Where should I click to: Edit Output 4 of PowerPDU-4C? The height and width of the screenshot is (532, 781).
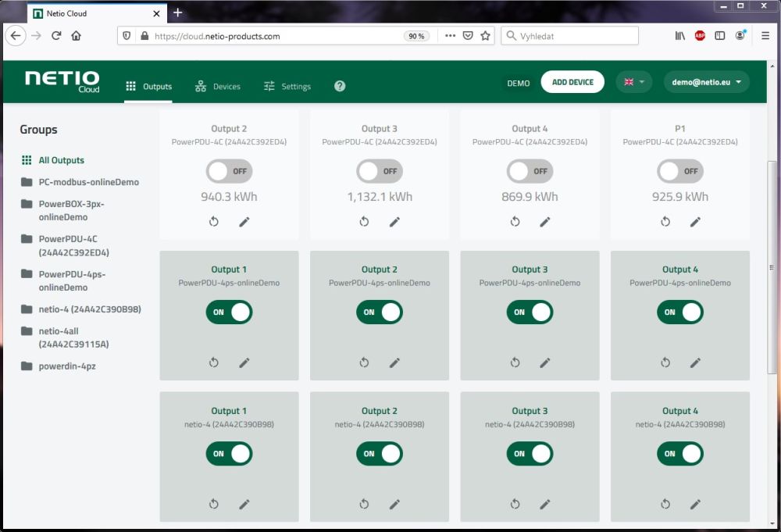tap(545, 222)
